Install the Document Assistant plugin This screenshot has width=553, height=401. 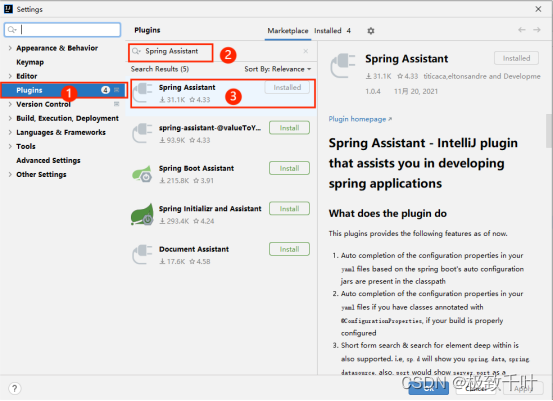click(289, 249)
